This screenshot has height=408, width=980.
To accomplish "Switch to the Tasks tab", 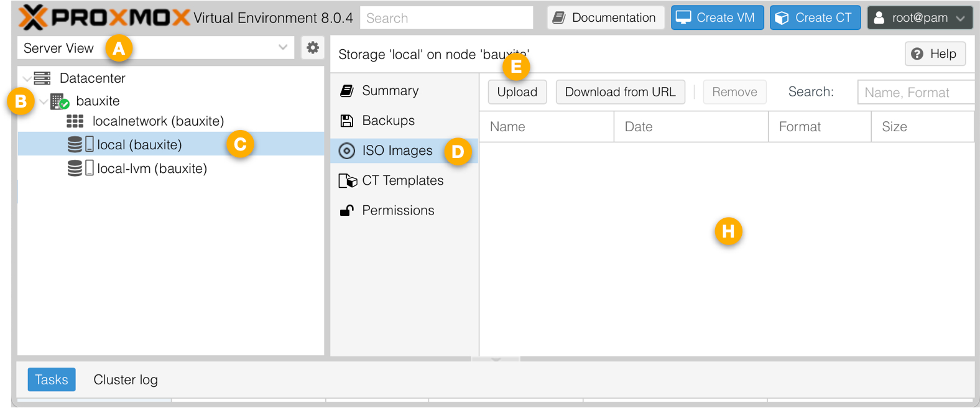I will [52, 379].
